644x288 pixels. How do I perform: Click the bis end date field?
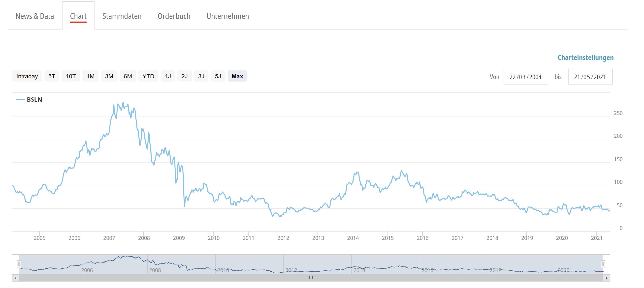tap(590, 77)
